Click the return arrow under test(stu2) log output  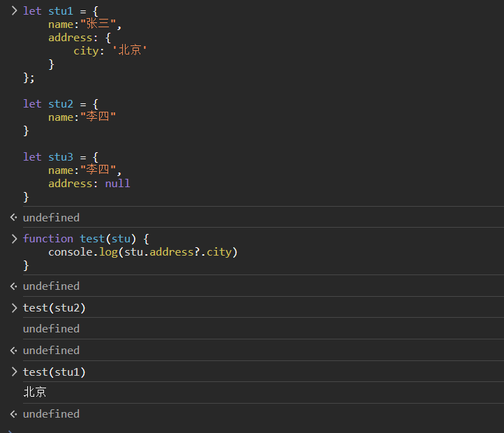tap(13, 351)
